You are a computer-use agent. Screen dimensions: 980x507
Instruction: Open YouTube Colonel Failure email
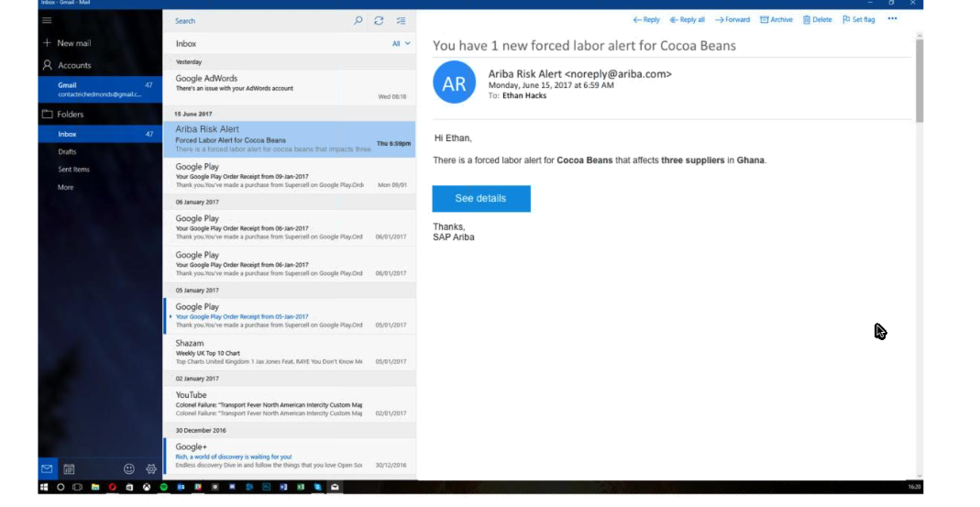tap(290, 403)
